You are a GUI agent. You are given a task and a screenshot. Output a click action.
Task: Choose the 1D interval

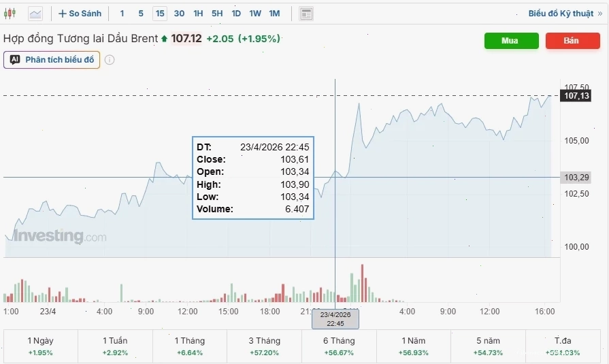236,14
